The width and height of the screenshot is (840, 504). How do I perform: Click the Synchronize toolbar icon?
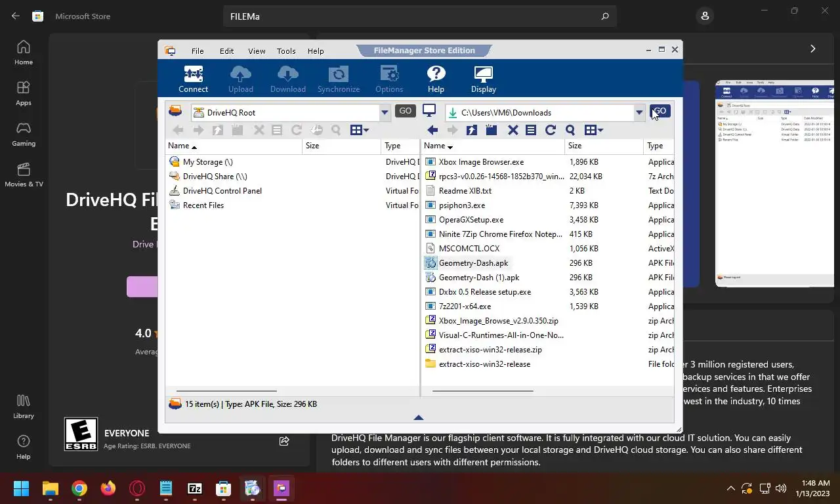(338, 79)
